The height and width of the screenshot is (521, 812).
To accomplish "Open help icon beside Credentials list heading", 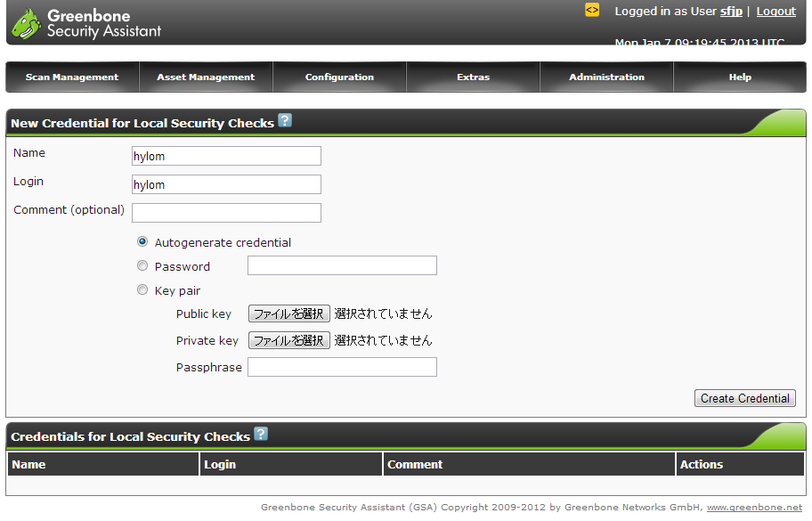I will [x=261, y=435].
